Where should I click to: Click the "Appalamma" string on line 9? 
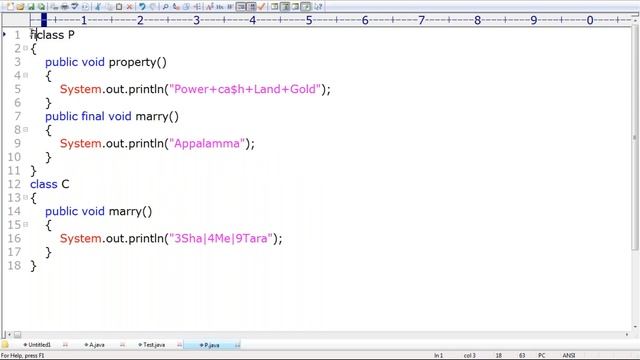207,144
